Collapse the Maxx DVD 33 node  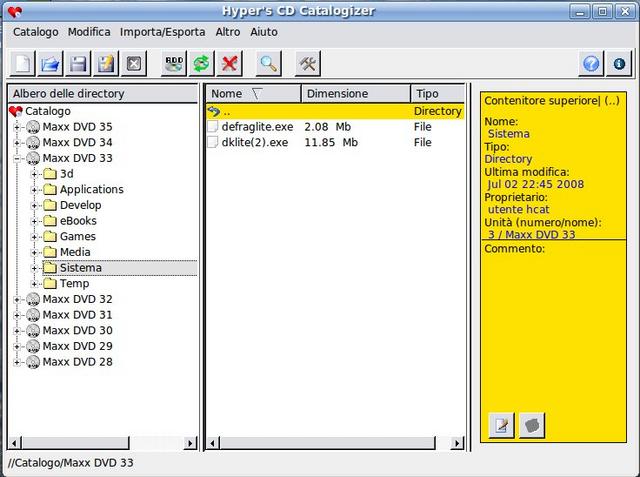click(17, 159)
